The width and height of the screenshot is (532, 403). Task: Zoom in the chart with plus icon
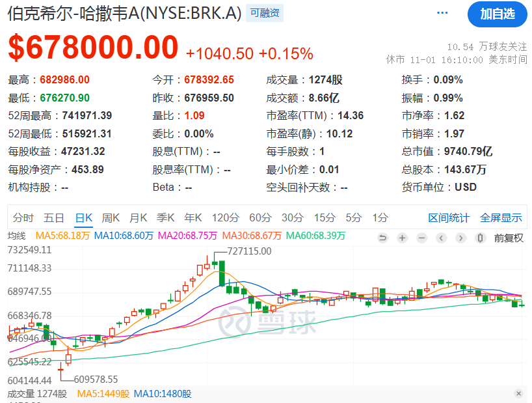point(402,238)
